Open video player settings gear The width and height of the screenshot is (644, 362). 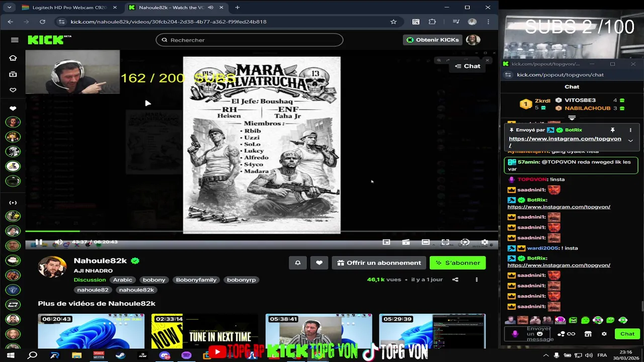tap(485, 242)
